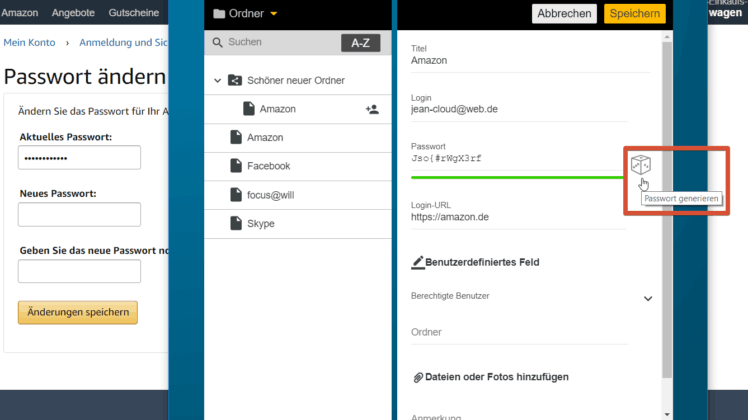Select the focus@will entry
Screen dimensions: 748x420
pos(298,195)
